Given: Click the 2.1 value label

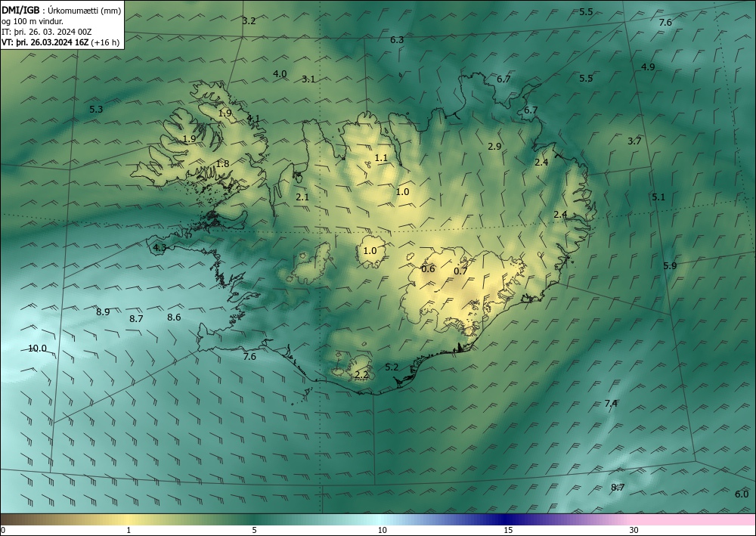Looking at the screenshot, I should pos(302,197).
